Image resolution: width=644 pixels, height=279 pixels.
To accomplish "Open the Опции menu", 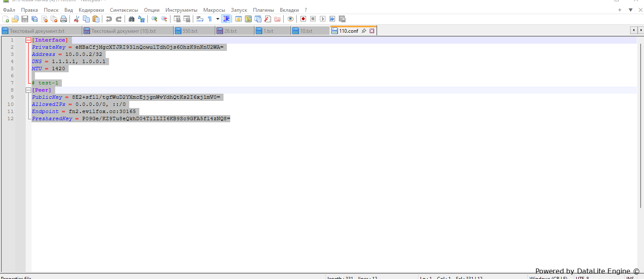I will click(x=152, y=10).
